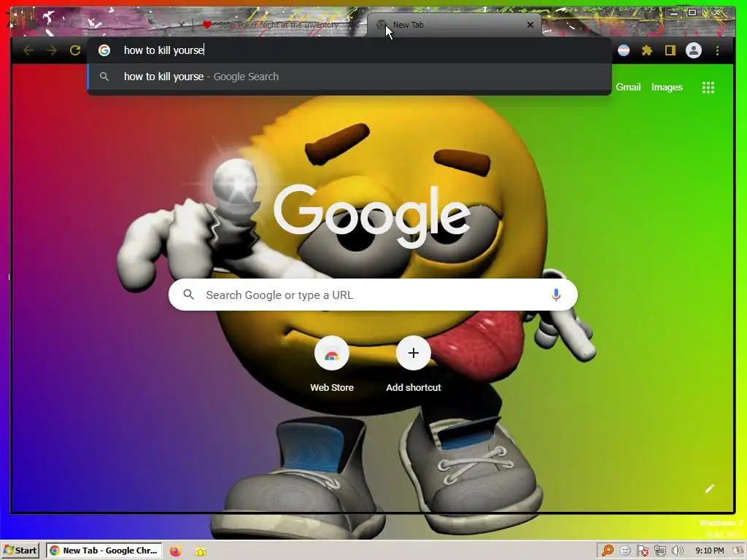Open Action Center flag tray icon
The height and width of the screenshot is (560, 747).
coord(642,551)
